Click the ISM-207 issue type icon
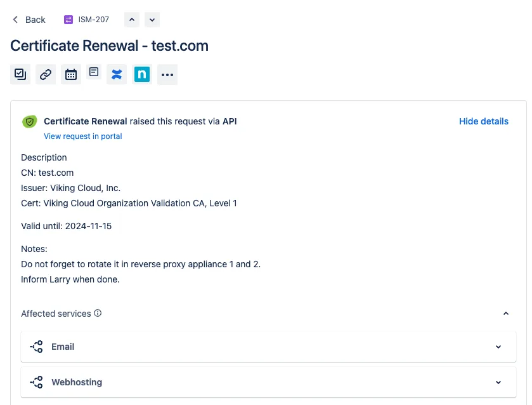The image size is (532, 405). [68, 20]
